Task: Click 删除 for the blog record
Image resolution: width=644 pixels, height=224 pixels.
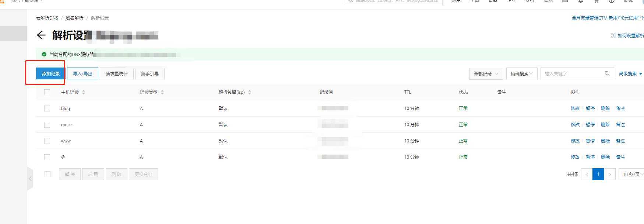Action: 605,108
